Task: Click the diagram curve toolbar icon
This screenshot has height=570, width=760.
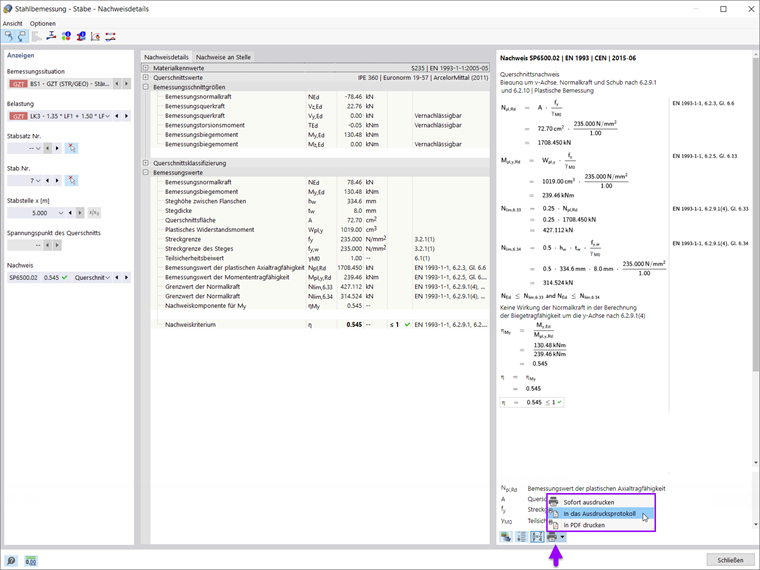Action: tap(95, 36)
